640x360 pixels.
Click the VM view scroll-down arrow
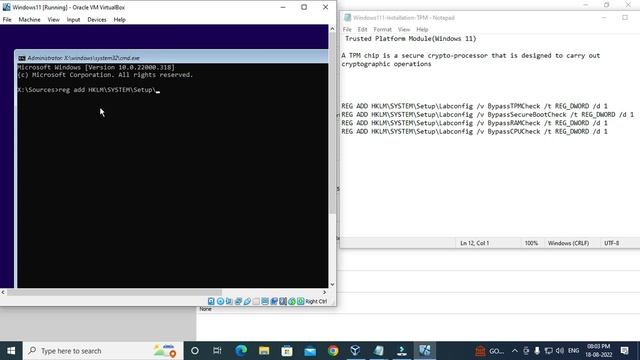(332, 284)
